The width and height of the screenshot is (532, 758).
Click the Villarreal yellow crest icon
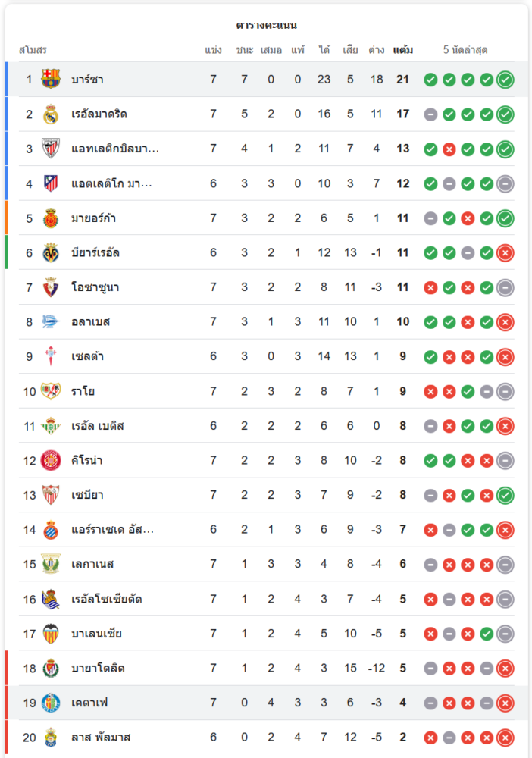click(51, 252)
